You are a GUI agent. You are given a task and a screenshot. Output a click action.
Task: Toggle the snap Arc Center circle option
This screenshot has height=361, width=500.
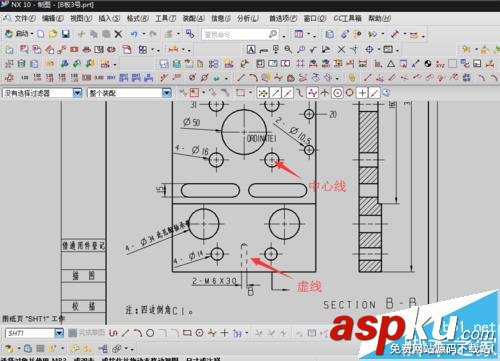(337, 93)
